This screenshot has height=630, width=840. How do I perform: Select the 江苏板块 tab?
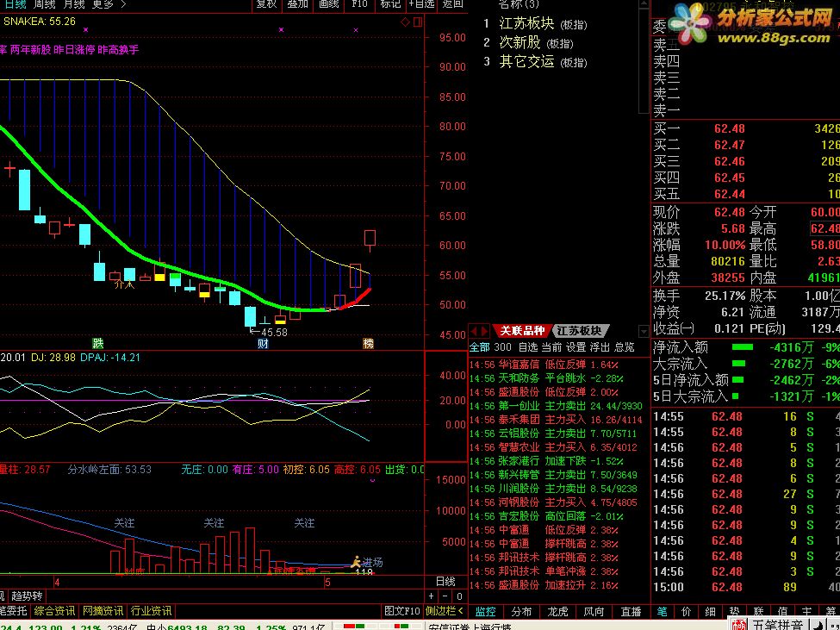tap(580, 331)
